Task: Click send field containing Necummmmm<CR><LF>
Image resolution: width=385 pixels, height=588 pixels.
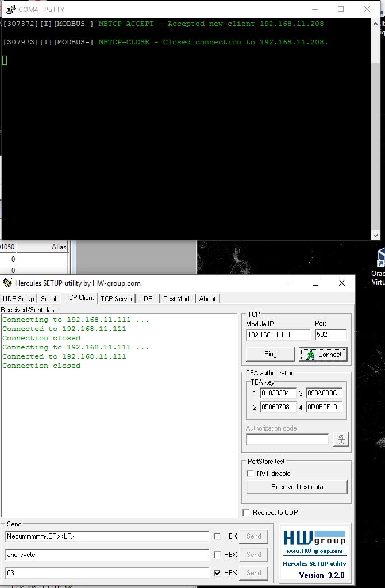Action: (107, 536)
